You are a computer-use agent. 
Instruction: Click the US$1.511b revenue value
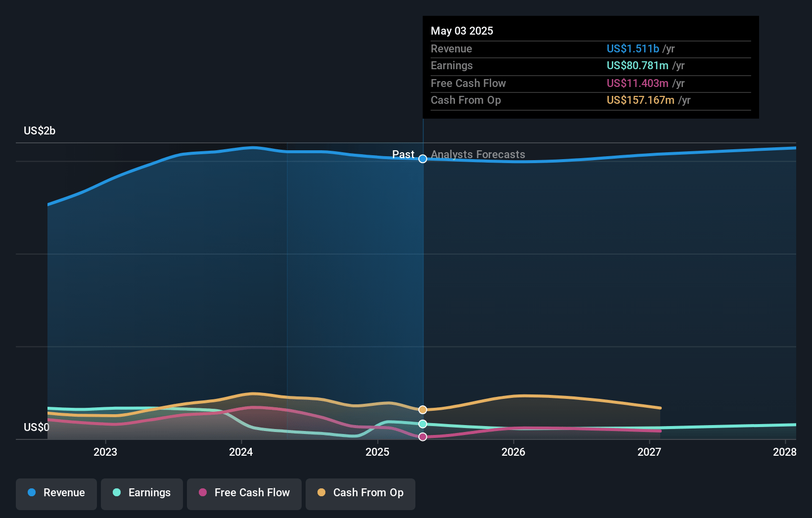click(x=633, y=48)
